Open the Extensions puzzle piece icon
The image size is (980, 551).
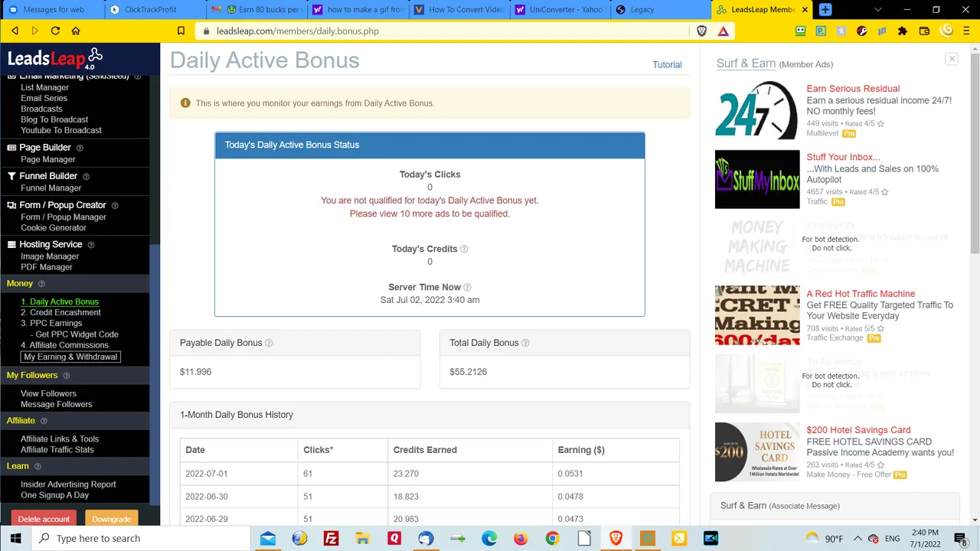903,31
